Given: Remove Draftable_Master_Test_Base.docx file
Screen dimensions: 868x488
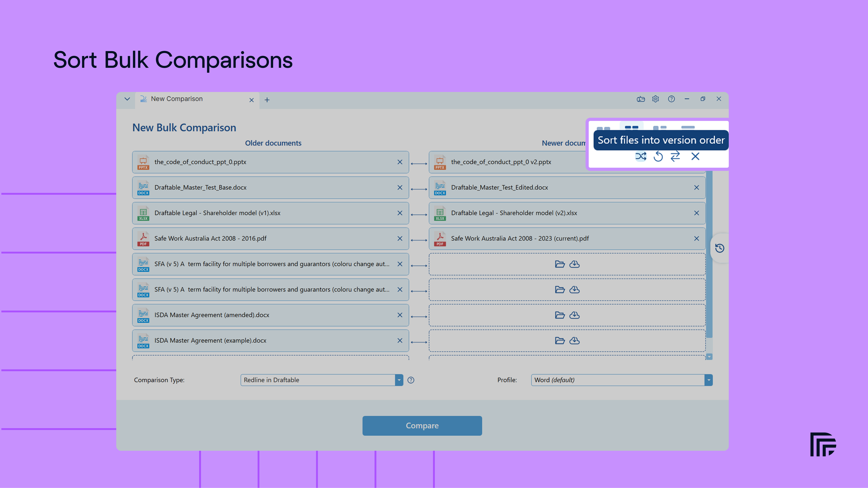Looking at the screenshot, I should coord(400,188).
